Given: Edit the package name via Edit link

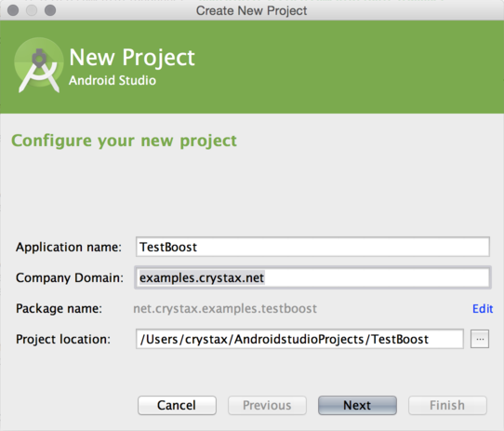Looking at the screenshot, I should point(483,309).
